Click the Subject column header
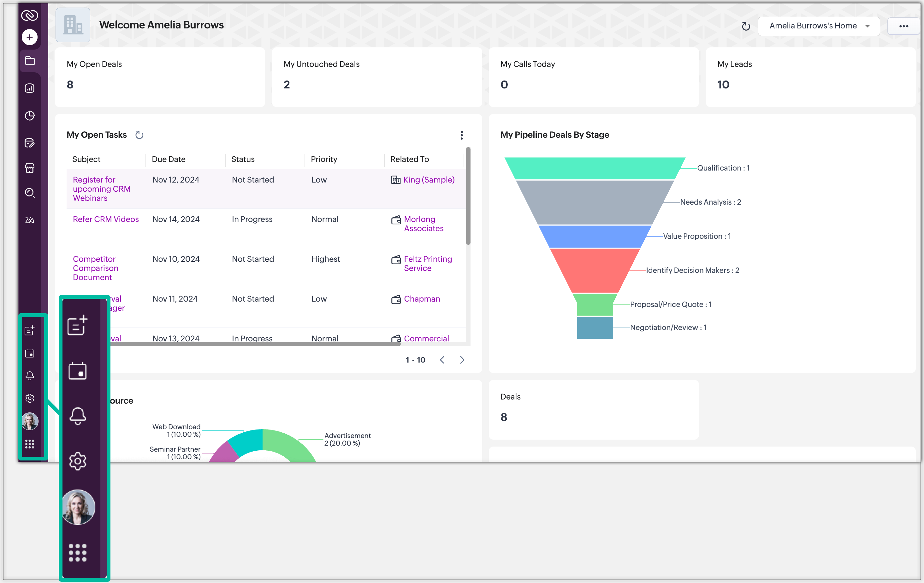Image resolution: width=924 pixels, height=583 pixels. click(86, 159)
